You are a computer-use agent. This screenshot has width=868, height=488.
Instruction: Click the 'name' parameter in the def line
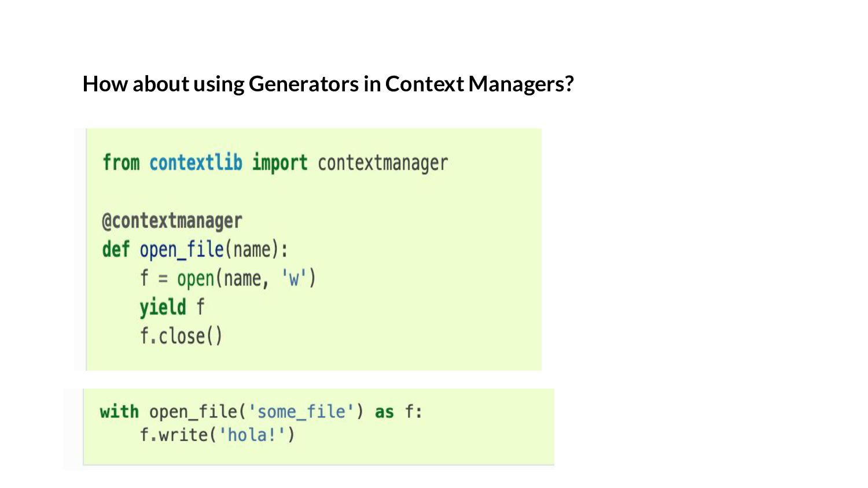[x=252, y=250]
